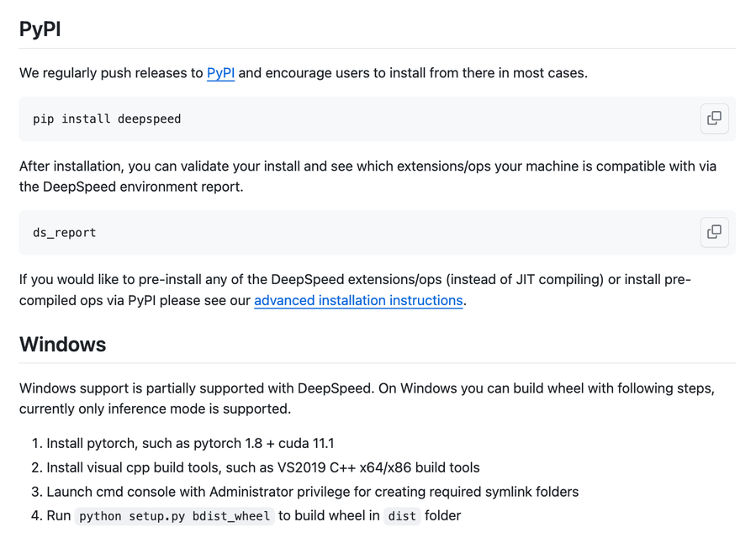Click the After installation paragraph
Image resolution: width=756 pixels, height=538 pixels.
(x=367, y=177)
